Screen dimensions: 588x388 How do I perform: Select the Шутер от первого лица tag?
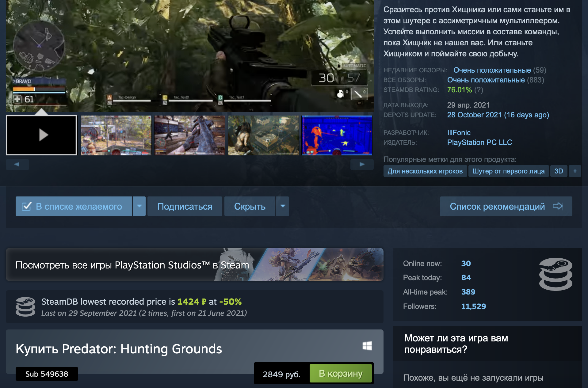(x=508, y=171)
